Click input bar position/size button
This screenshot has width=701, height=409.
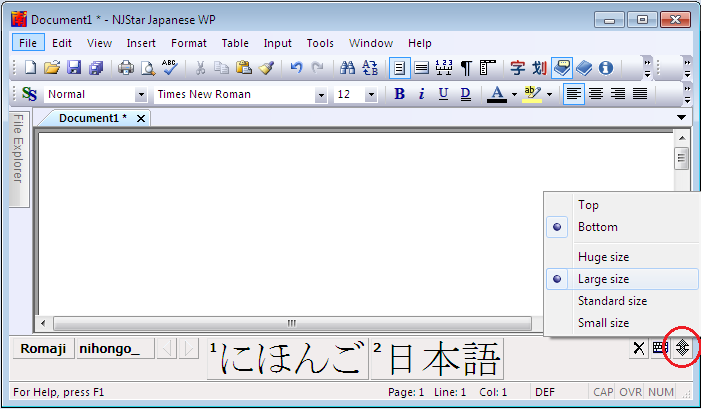[682, 348]
